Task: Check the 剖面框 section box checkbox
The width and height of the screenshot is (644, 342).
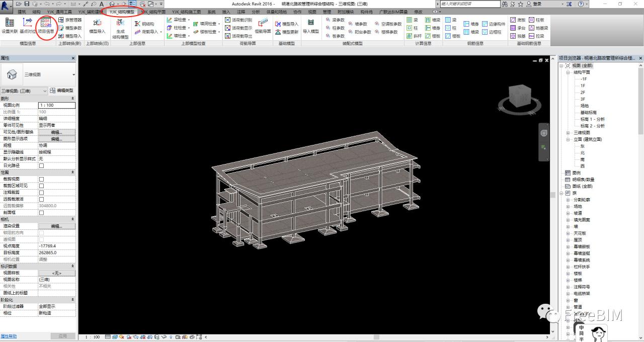Action: coord(41,213)
